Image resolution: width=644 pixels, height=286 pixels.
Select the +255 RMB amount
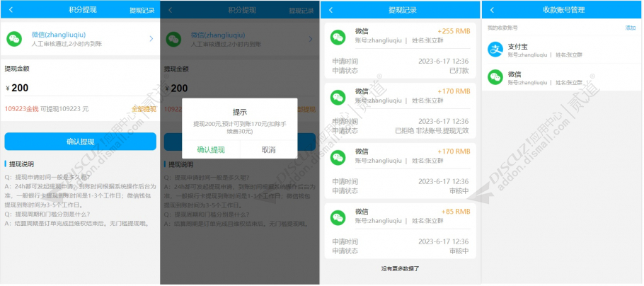454,31
